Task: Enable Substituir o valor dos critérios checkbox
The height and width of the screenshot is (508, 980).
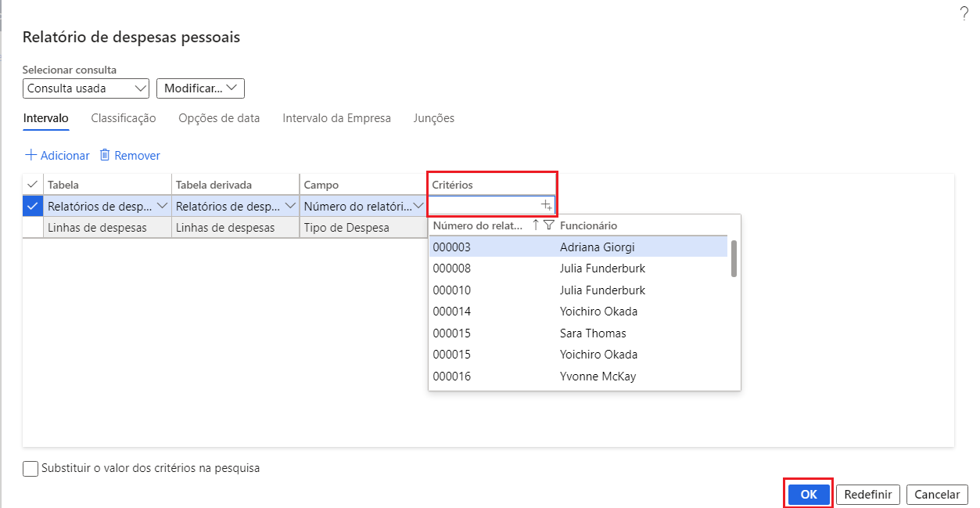Action: point(31,469)
